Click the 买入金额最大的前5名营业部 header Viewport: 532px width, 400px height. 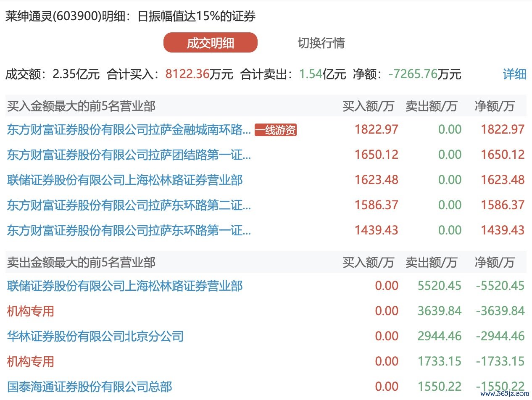tap(81, 106)
